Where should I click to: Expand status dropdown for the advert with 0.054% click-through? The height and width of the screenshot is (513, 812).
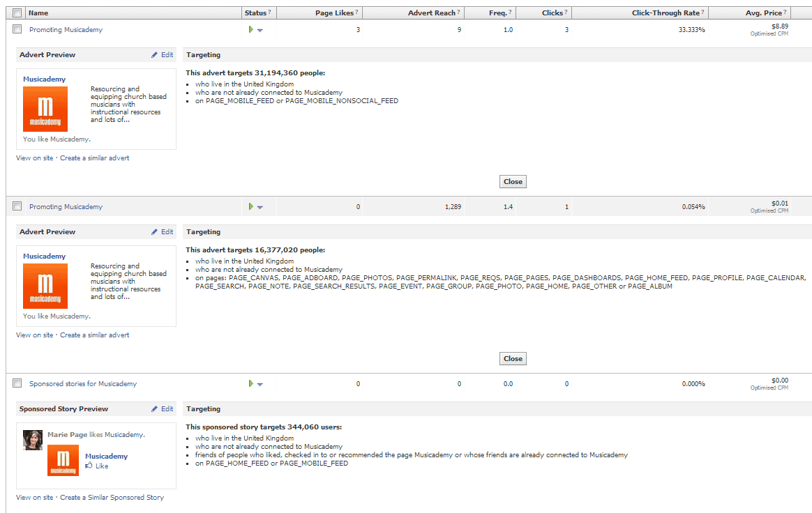click(260, 207)
